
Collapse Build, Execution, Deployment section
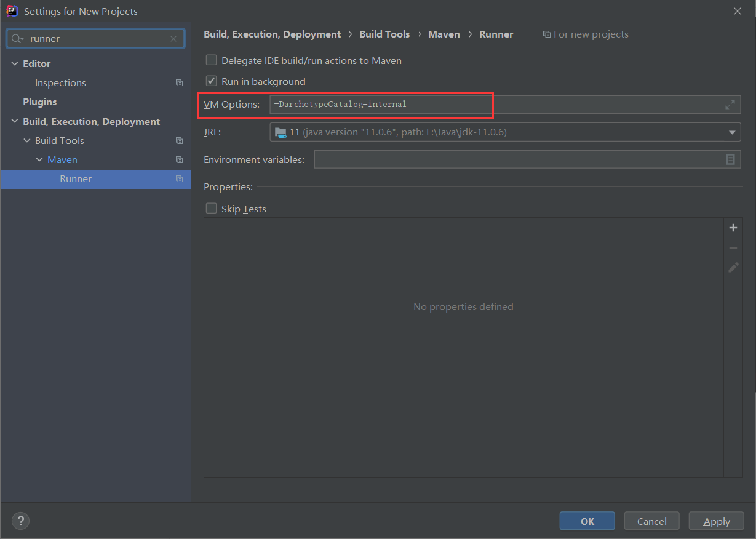tap(15, 122)
